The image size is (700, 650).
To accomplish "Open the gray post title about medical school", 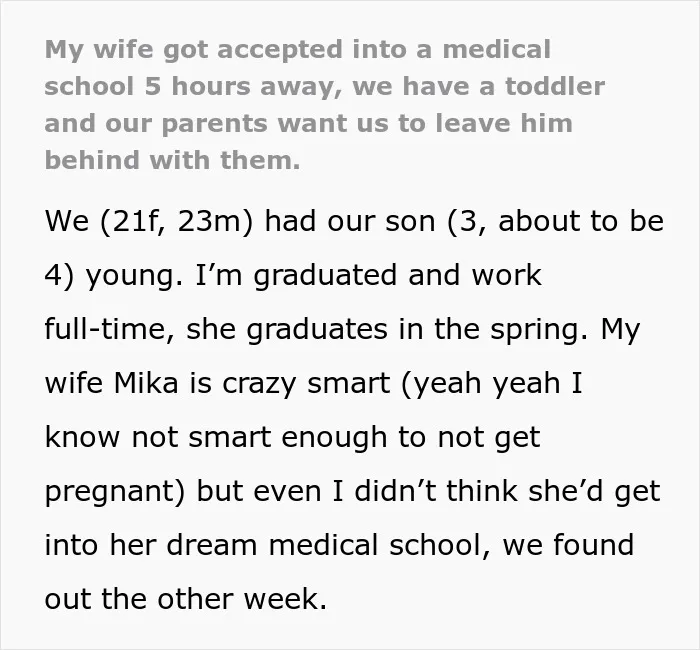I will [x=325, y=104].
